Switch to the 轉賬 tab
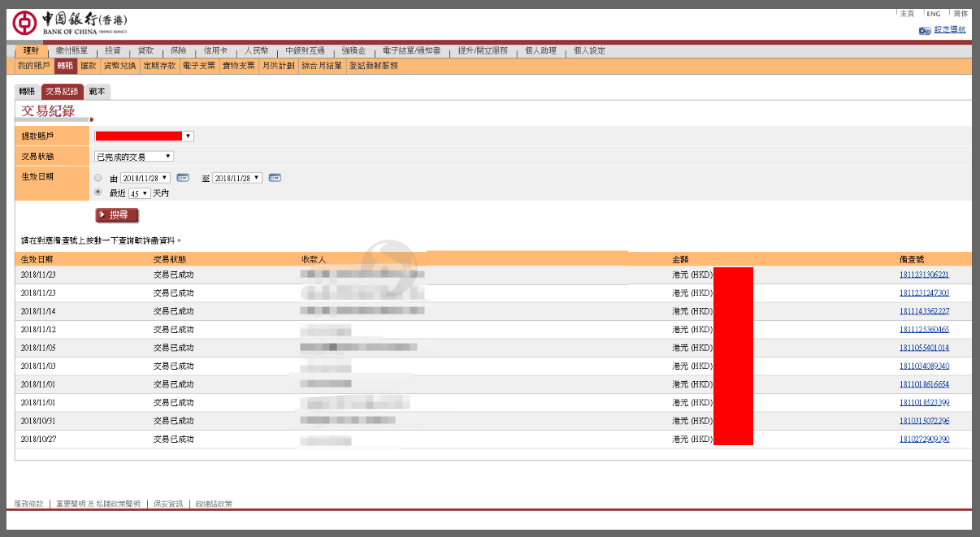980x537 pixels. pos(27,92)
